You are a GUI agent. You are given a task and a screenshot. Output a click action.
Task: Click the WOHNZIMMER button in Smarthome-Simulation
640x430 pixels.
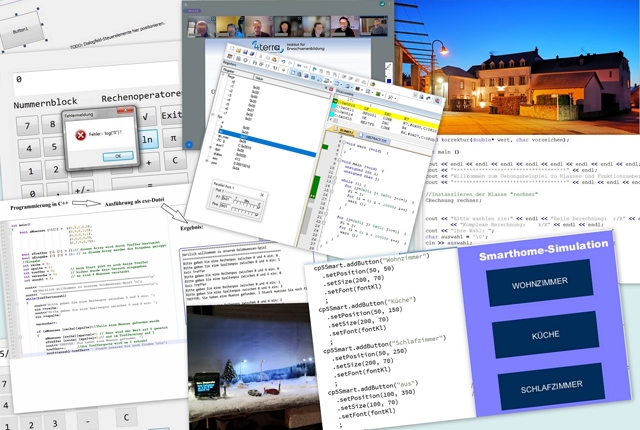tap(546, 285)
